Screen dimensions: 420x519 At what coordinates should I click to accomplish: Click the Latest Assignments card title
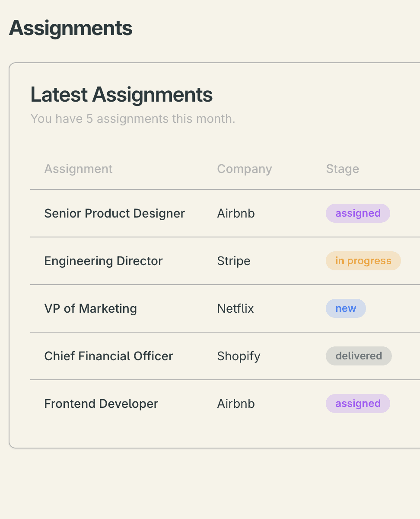click(121, 95)
